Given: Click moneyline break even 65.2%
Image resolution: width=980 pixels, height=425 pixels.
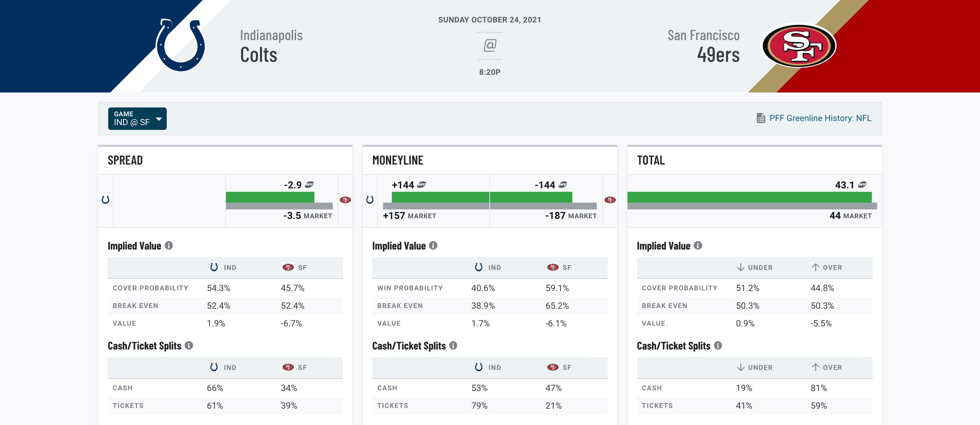Looking at the screenshot, I should coord(557,306).
